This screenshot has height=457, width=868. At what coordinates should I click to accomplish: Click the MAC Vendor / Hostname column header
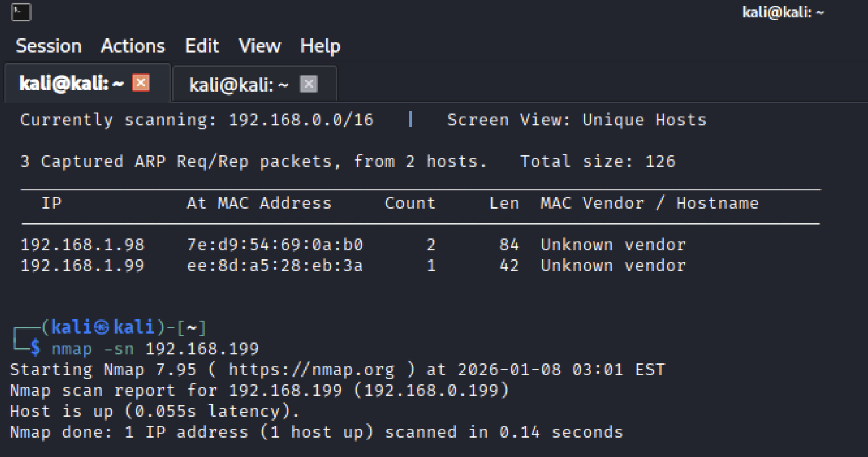pos(649,203)
